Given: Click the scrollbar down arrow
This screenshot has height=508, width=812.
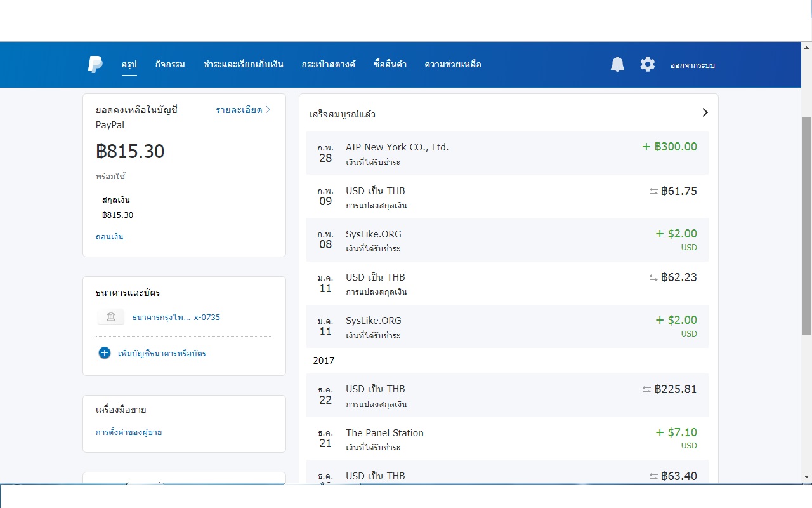Looking at the screenshot, I should [x=807, y=476].
